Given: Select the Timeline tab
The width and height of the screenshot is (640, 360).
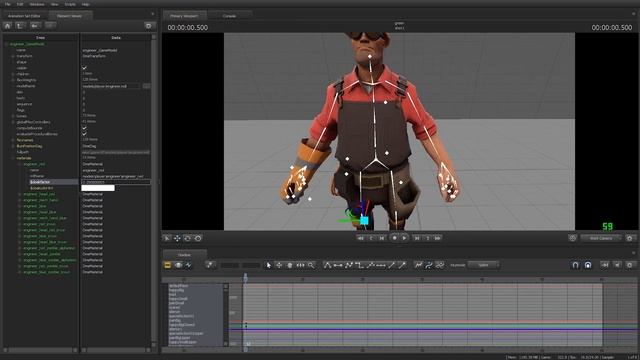Looking at the screenshot, I should click(184, 255).
